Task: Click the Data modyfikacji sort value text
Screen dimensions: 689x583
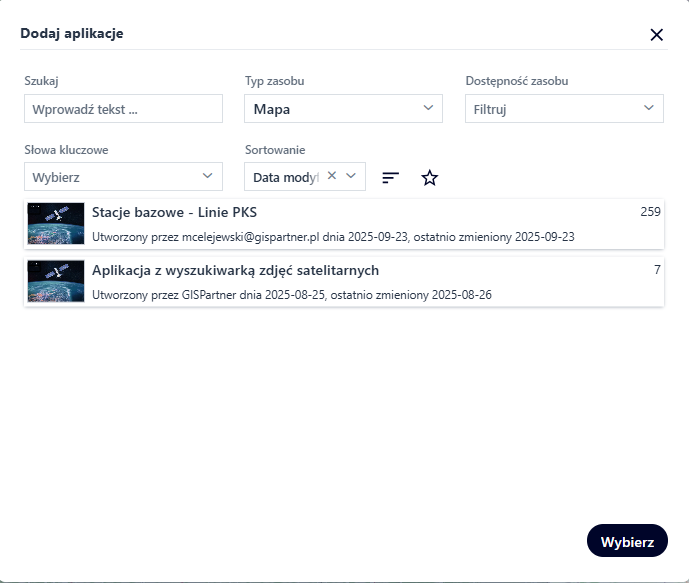Action: tap(285, 177)
